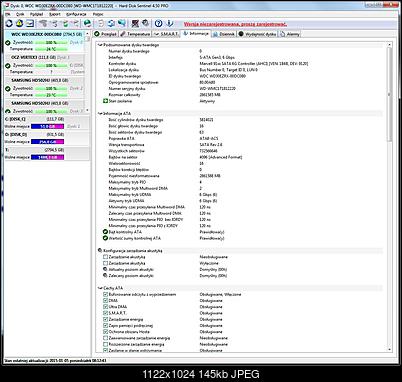Switch to the Alerty tab
Screen dimensions: 402x382
(x=290, y=34)
